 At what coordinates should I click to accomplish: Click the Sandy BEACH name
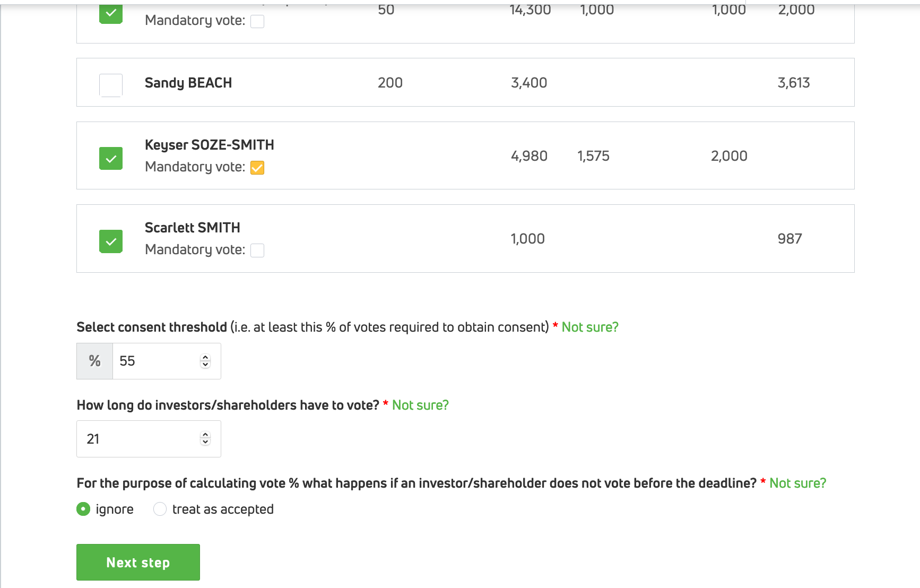tap(188, 83)
